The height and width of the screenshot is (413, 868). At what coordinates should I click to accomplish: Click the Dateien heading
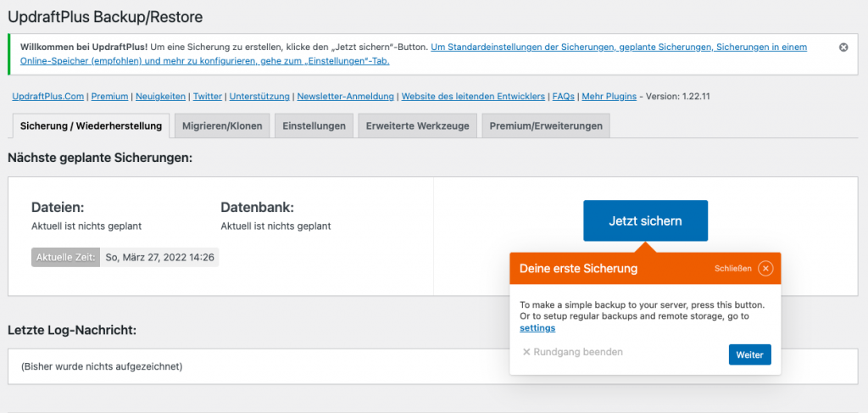coord(58,208)
